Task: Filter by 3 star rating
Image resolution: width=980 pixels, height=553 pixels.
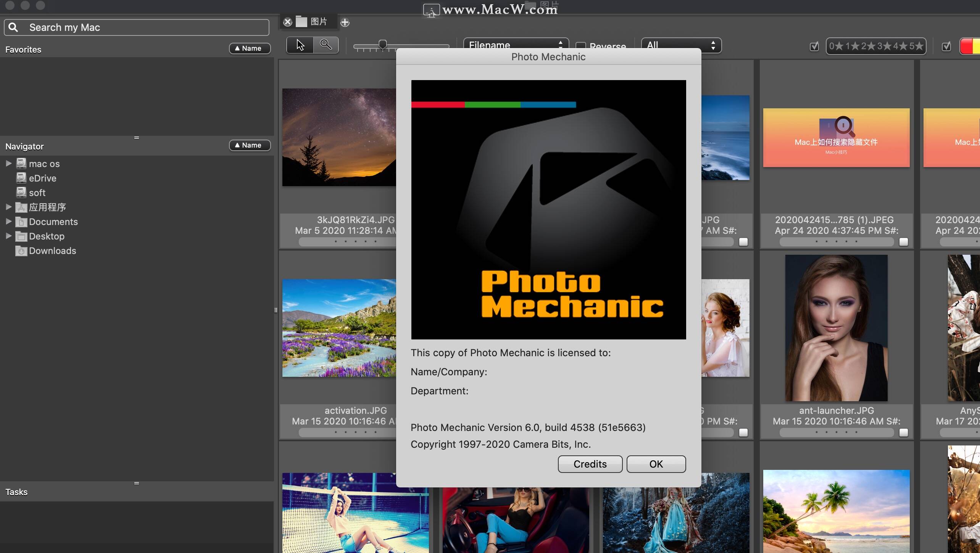Action: [884, 46]
